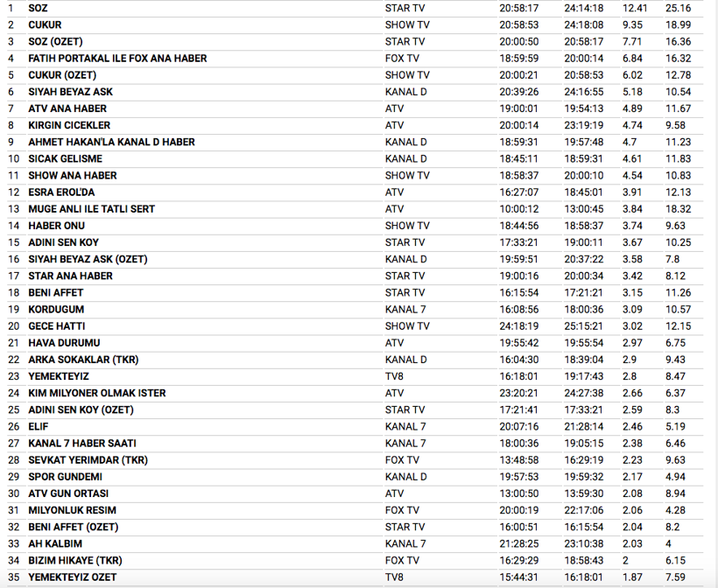This screenshot has width=718, height=588.
Task: Select the HAVA DURUMU row title
Action: point(64,343)
